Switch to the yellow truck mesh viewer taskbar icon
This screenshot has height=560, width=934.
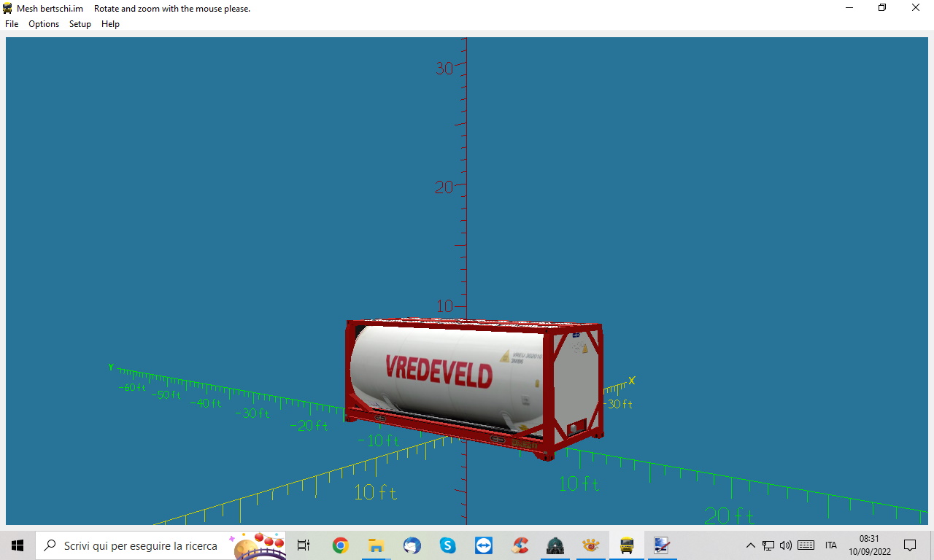[x=627, y=545]
